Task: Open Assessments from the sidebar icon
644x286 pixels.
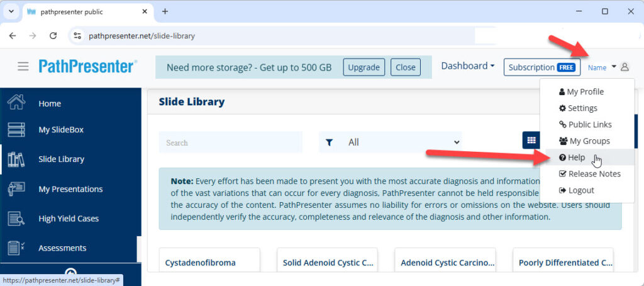Action: point(16,248)
